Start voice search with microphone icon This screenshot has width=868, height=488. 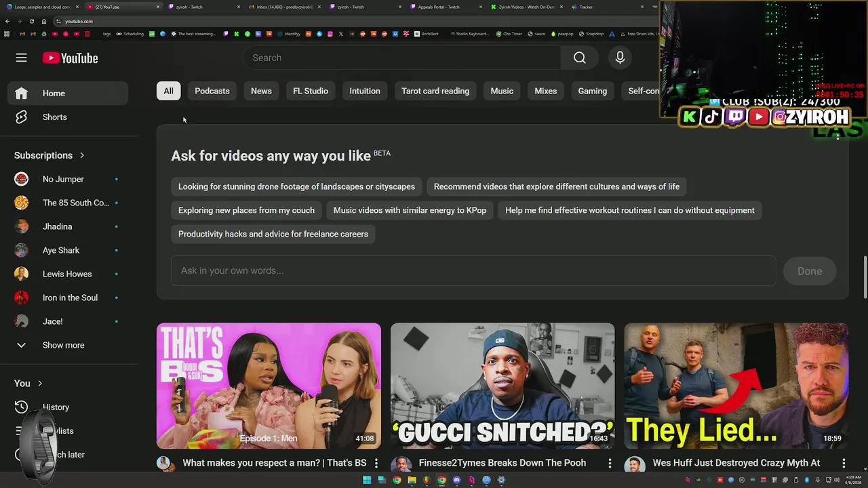[x=620, y=58]
